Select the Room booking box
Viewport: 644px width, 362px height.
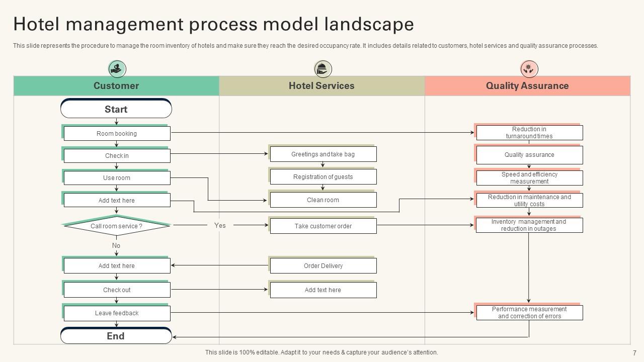pyautogui.click(x=117, y=134)
